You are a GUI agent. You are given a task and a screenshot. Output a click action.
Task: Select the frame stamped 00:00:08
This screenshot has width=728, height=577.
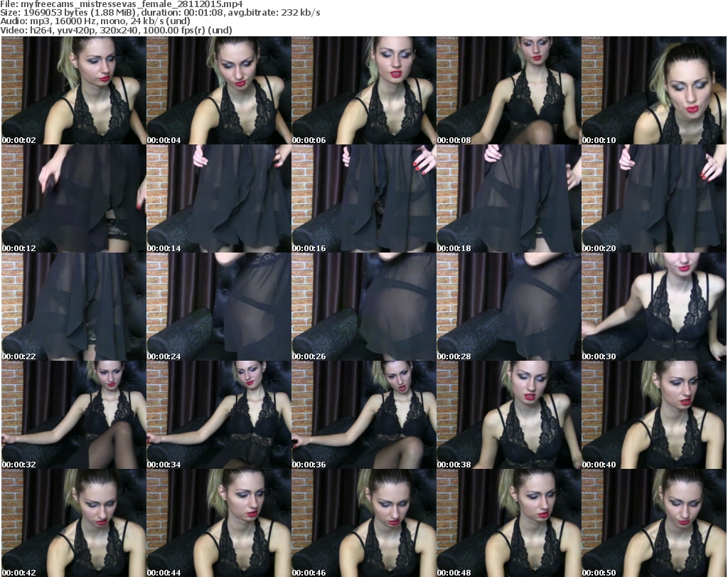tap(509, 90)
